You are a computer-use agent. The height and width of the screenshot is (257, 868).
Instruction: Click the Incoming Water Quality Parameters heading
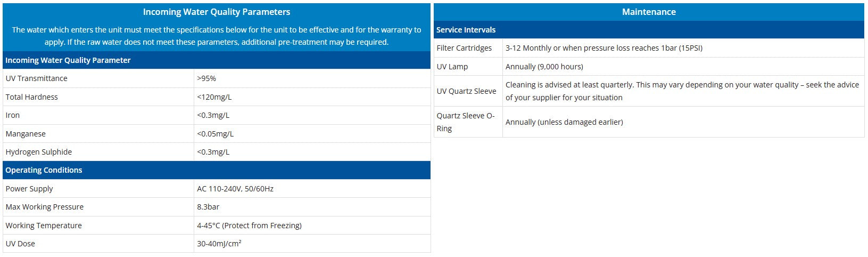click(x=217, y=12)
